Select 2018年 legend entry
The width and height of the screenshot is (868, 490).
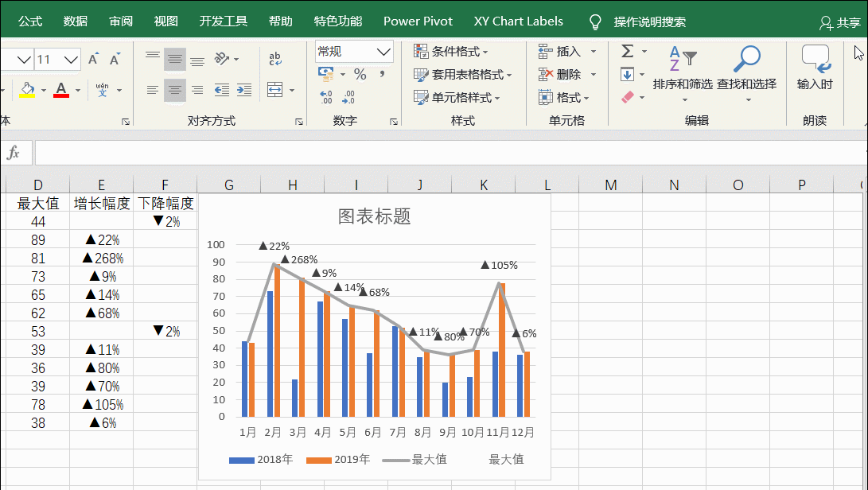(x=261, y=460)
